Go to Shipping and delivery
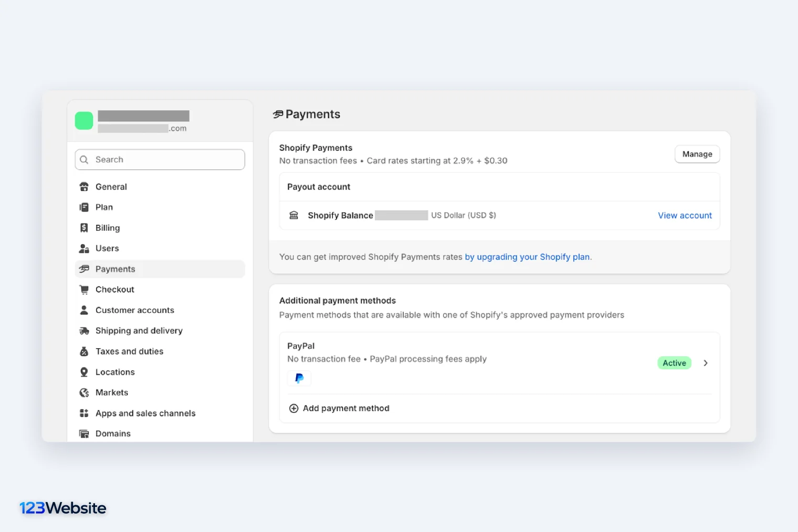 160,331
